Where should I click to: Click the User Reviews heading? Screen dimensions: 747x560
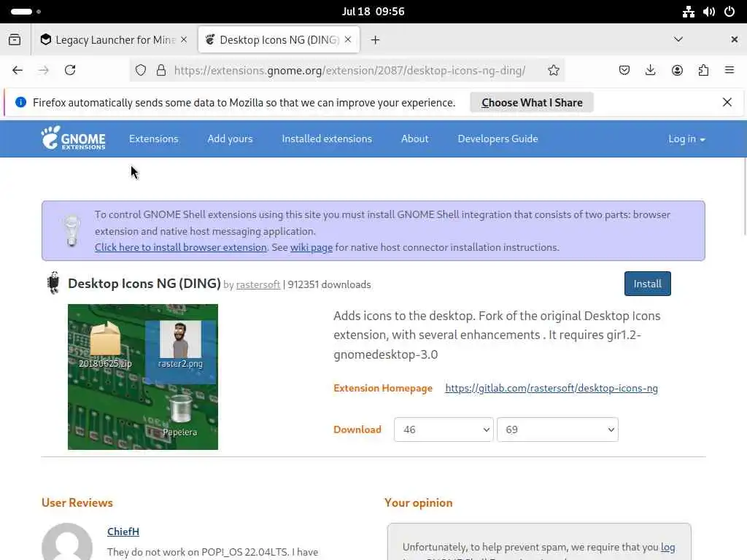point(77,502)
